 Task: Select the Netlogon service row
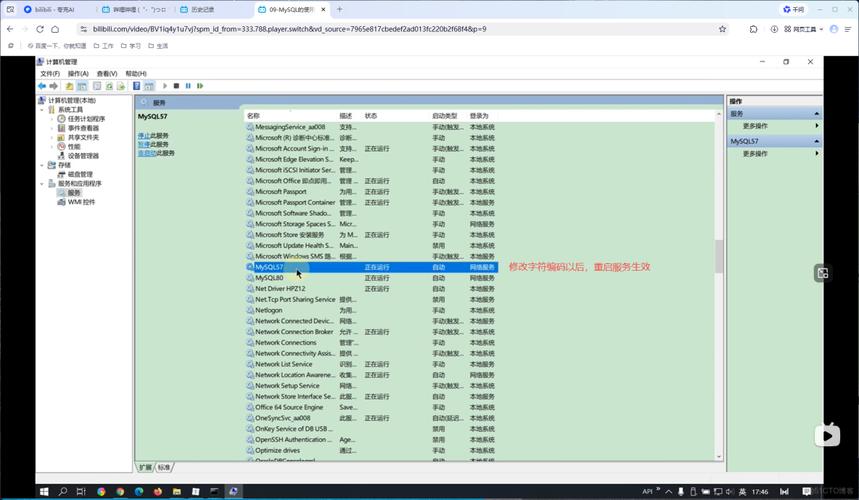[x=371, y=310]
